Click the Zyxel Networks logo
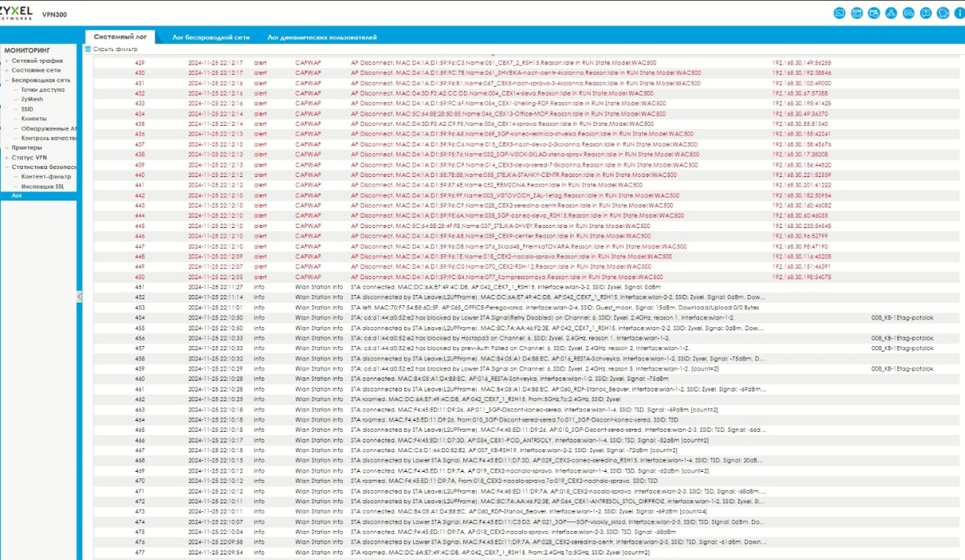Viewport: 965px width, 560px height. pyautogui.click(x=17, y=13)
